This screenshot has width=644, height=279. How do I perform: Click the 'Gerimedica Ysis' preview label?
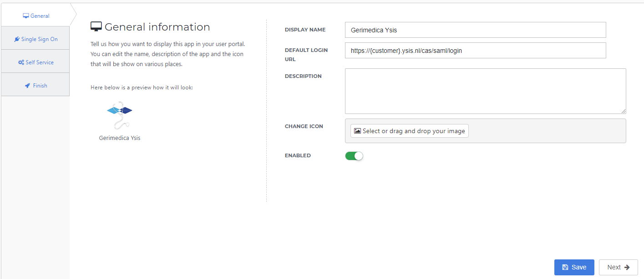tap(120, 138)
